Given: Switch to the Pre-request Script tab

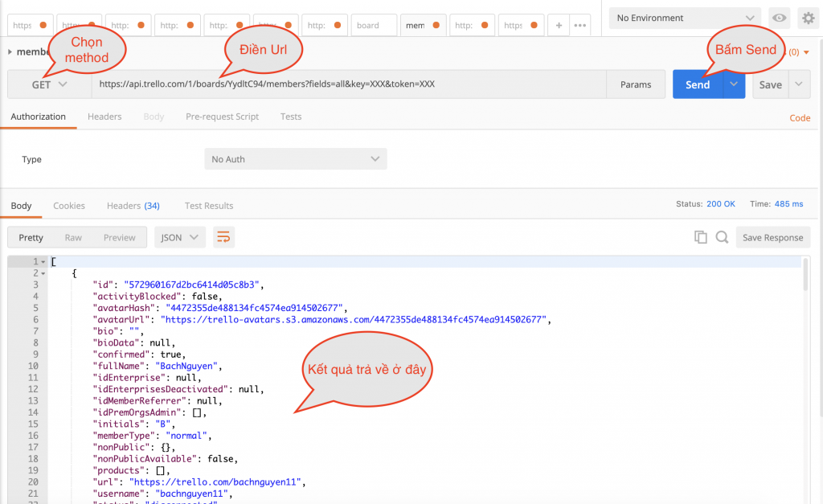Looking at the screenshot, I should point(222,117).
